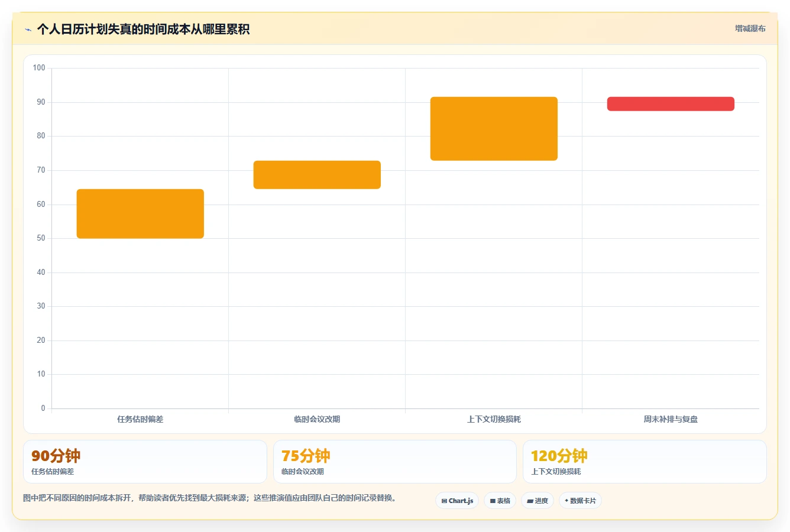Click the 增减瀑布 label in header

(750, 28)
